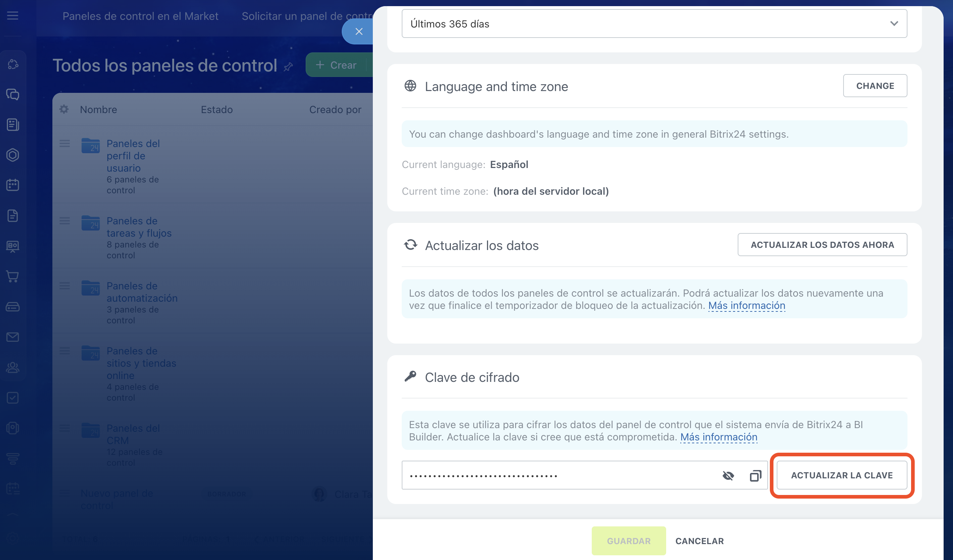Click the GUARDAR button
Screen dimensions: 953x560
point(629,541)
